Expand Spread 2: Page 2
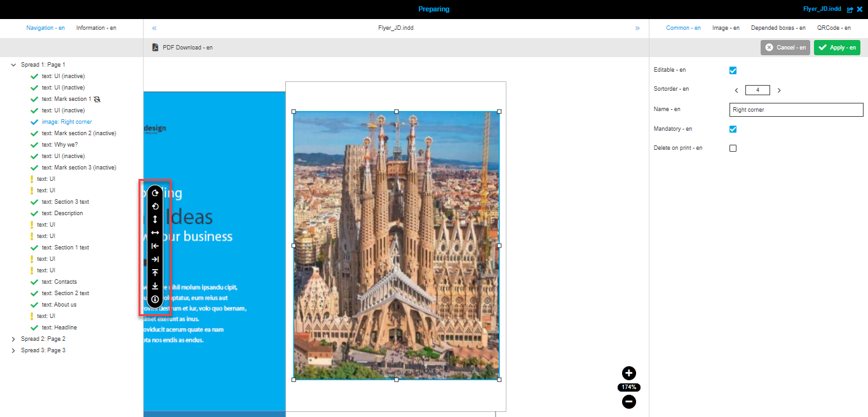The image size is (868, 417). pos(13,338)
